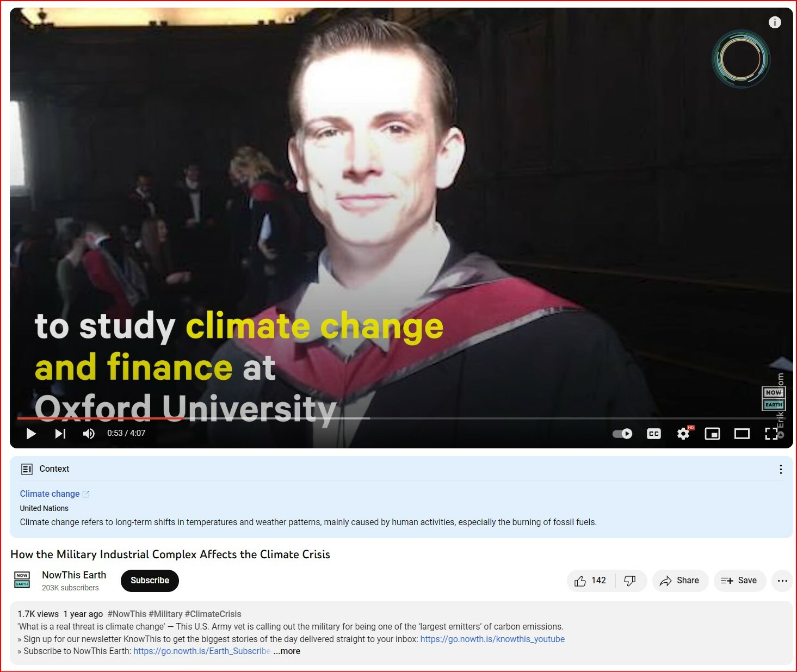Click the video info card icon
The width and height of the screenshot is (797, 672).
(775, 22)
